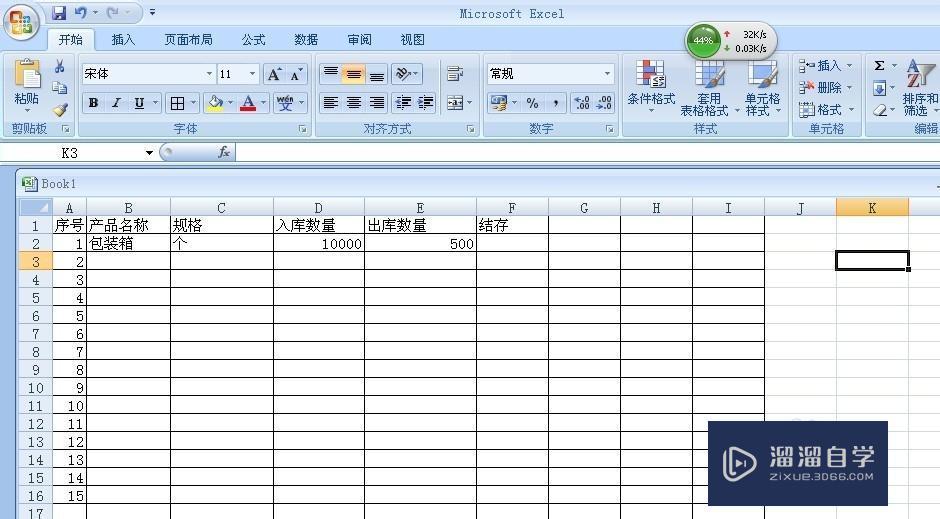Activate the Format Painter brush
The image size is (940, 519).
point(59,110)
